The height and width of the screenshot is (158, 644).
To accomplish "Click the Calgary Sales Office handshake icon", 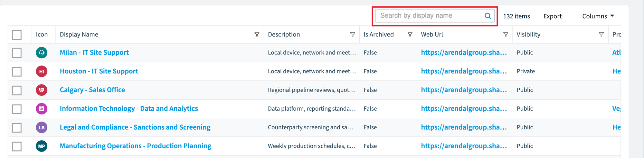I will click(42, 90).
